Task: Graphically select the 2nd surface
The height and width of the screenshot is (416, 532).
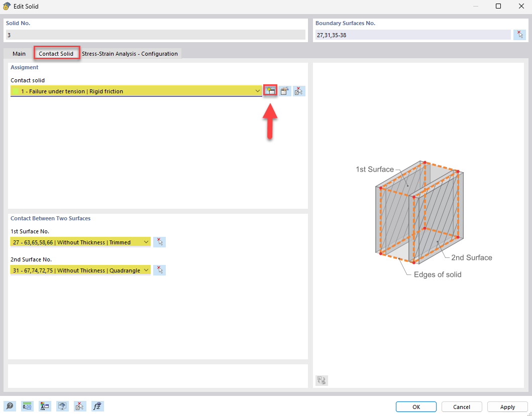Action: 159,270
